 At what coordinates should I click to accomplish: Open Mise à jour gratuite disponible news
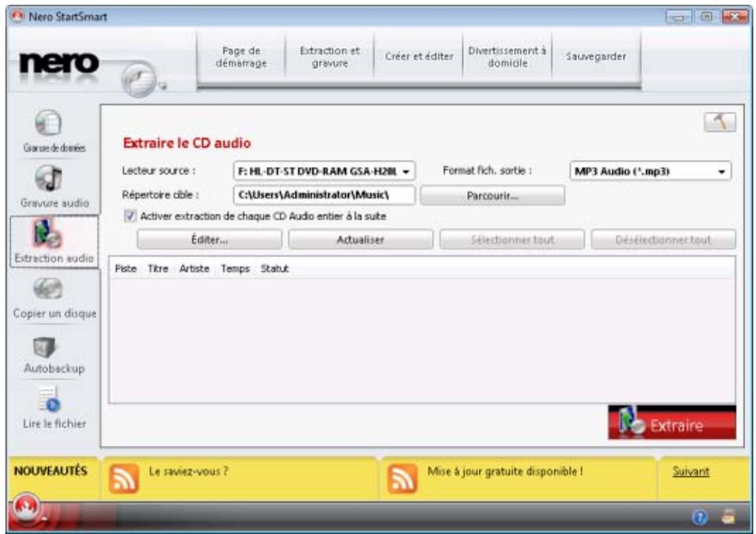(x=505, y=472)
